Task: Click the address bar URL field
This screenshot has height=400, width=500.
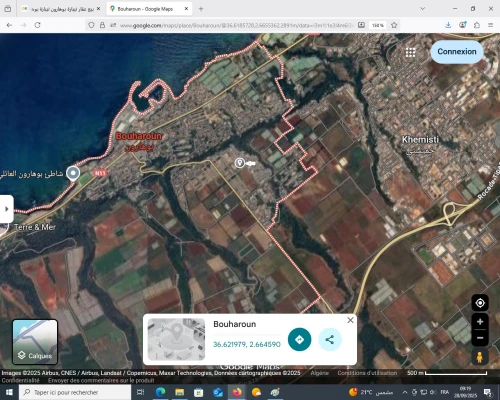Action: pyautogui.click(x=237, y=25)
